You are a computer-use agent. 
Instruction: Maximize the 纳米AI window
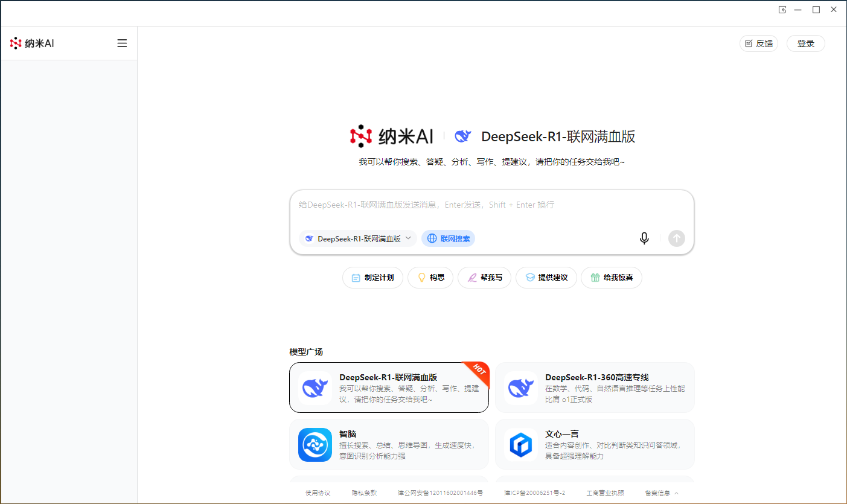(816, 10)
